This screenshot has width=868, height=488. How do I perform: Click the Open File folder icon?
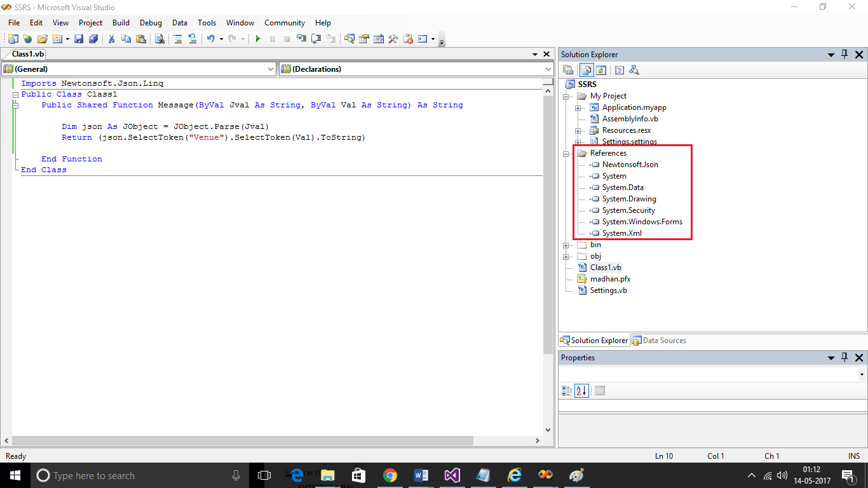pyautogui.click(x=43, y=39)
